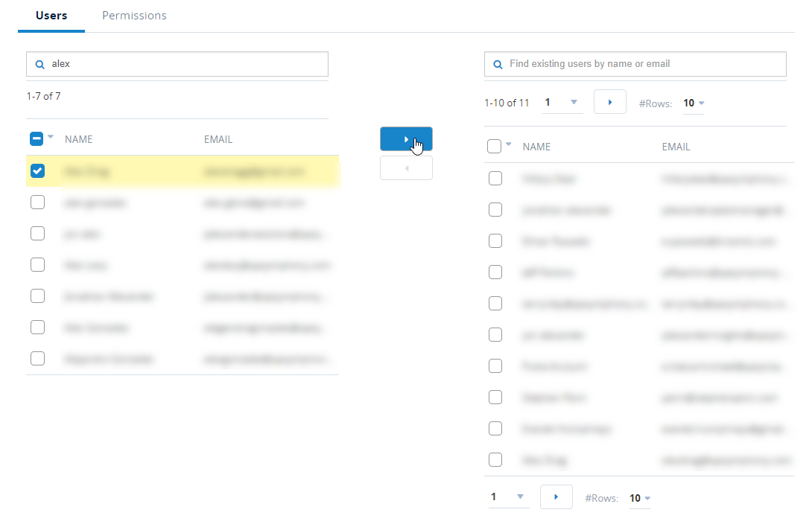Click the search icon in alex field

click(x=40, y=65)
